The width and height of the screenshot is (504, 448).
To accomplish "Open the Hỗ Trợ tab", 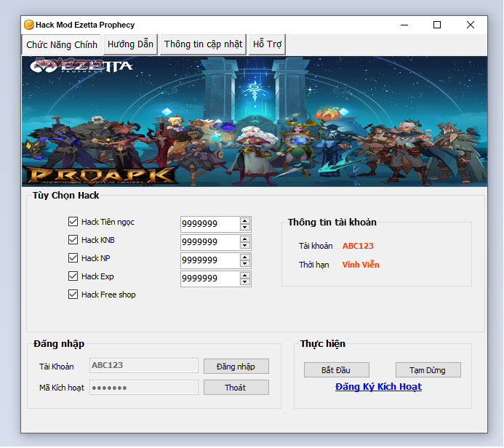I will [x=267, y=44].
